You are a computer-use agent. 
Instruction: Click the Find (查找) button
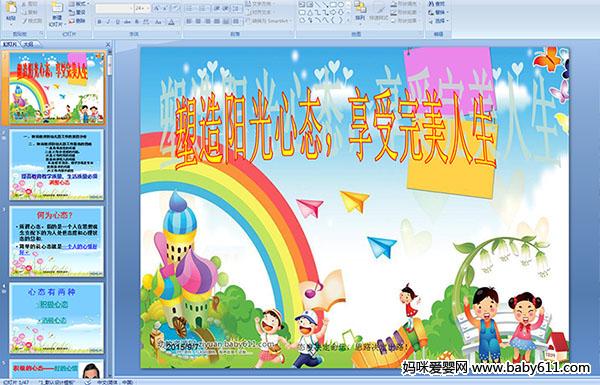[437, 3]
